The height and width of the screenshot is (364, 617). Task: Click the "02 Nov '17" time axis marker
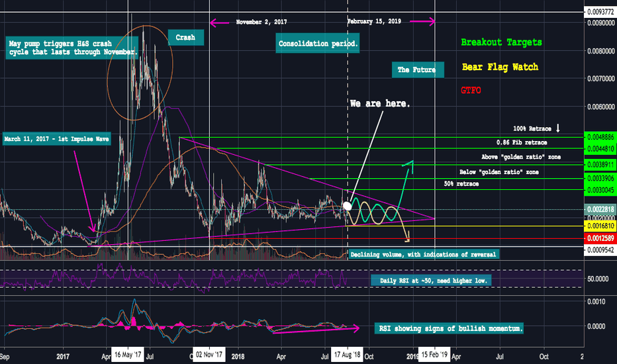coord(209,355)
